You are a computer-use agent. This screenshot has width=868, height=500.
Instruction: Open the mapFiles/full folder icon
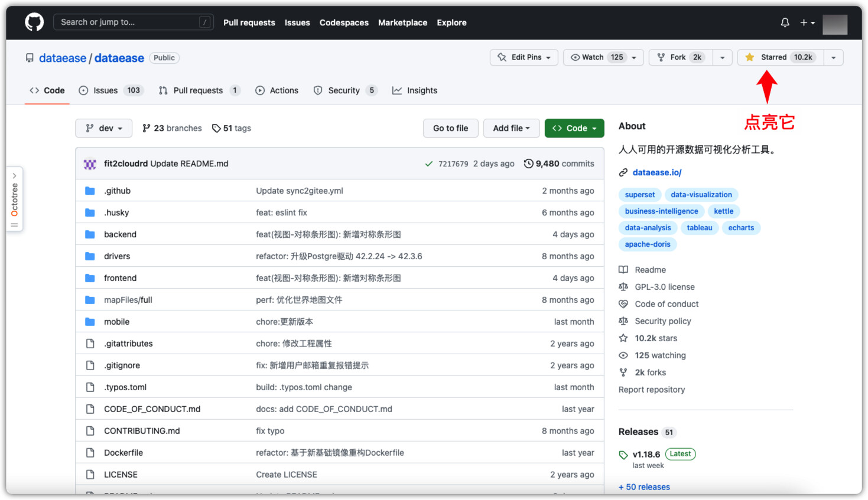pos(90,300)
